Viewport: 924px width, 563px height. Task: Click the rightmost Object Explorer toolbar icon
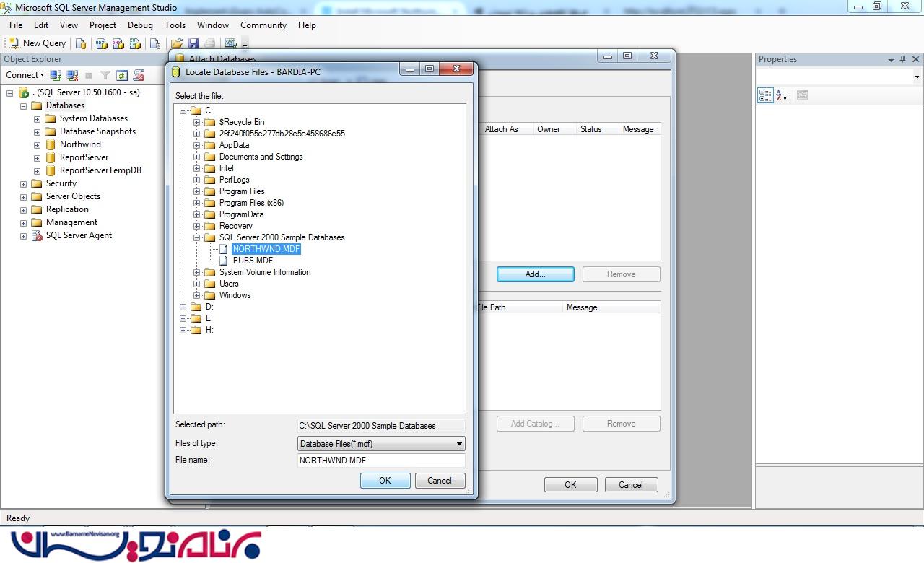click(139, 75)
